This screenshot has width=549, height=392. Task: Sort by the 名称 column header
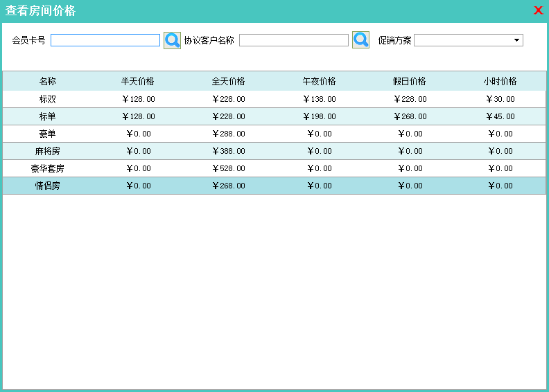[47, 81]
